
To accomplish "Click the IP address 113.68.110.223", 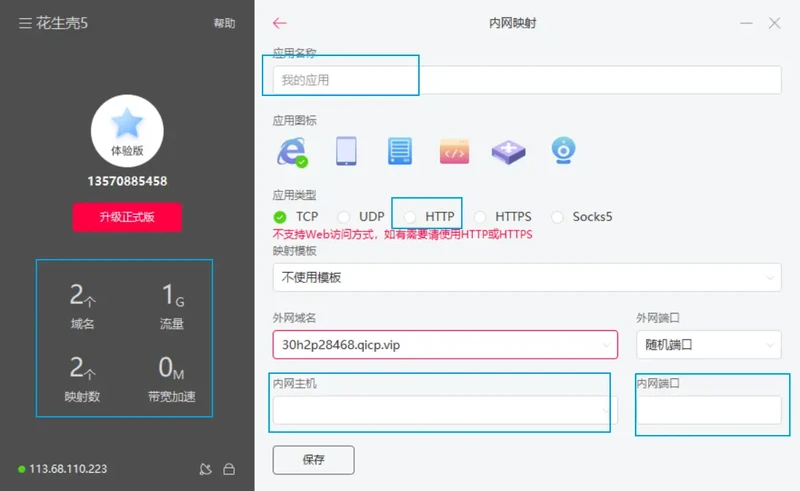I will [x=68, y=469].
